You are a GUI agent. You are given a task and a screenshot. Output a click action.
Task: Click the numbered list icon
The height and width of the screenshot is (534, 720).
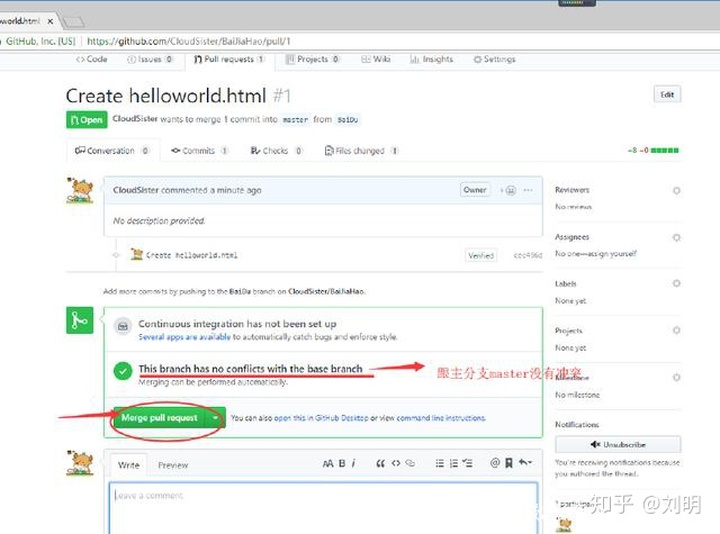pos(454,463)
